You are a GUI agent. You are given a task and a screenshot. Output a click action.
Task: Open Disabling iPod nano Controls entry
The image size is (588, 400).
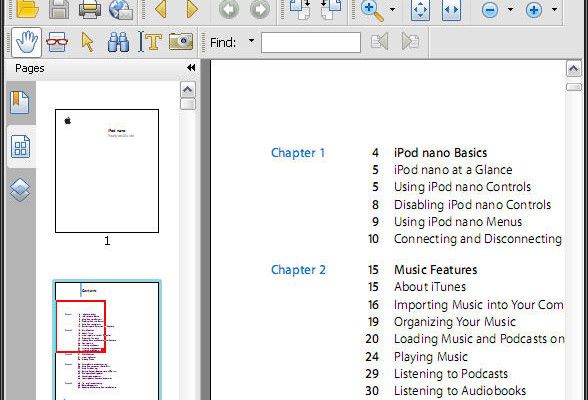472,205
